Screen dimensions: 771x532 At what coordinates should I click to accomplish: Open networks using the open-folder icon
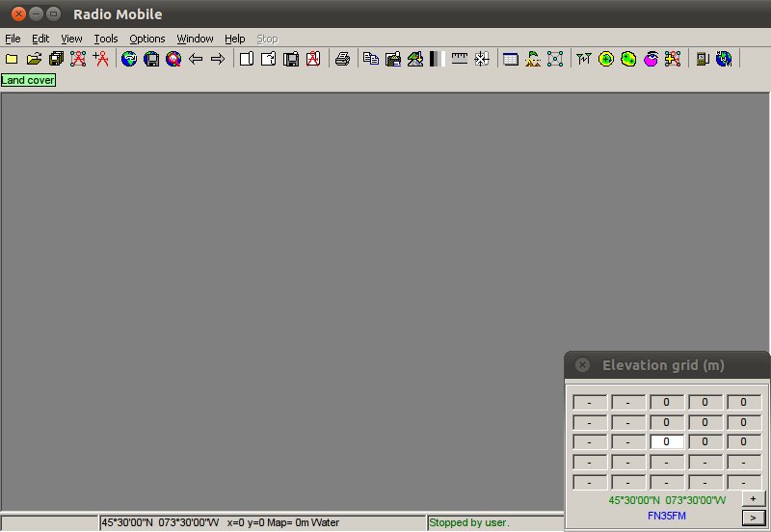tap(34, 59)
